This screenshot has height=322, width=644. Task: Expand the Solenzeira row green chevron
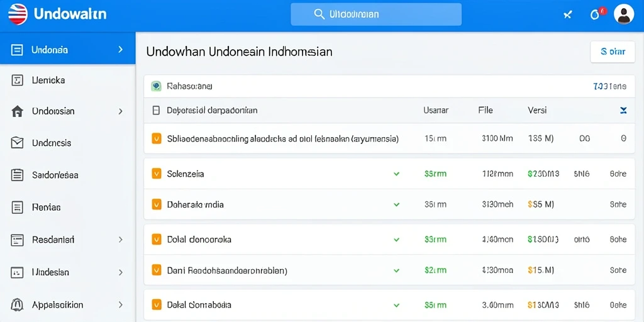click(x=396, y=174)
